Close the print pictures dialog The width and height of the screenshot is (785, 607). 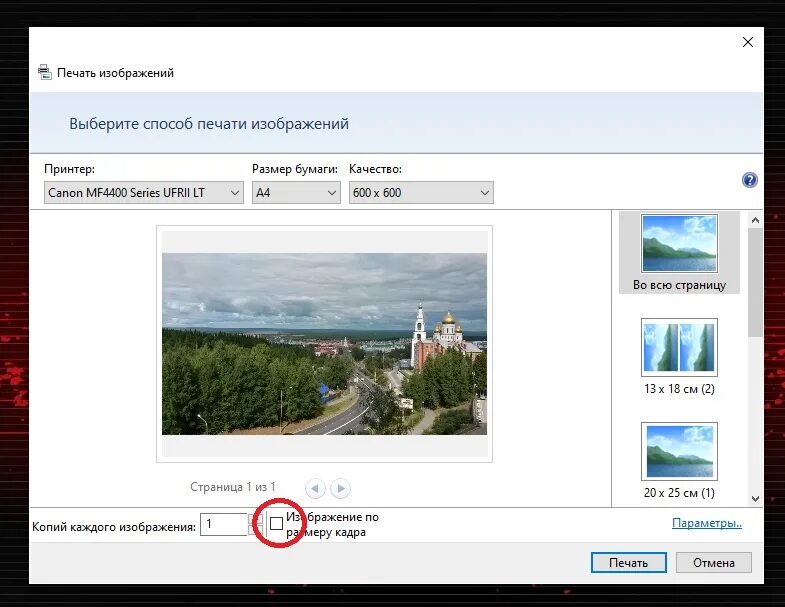click(x=748, y=42)
